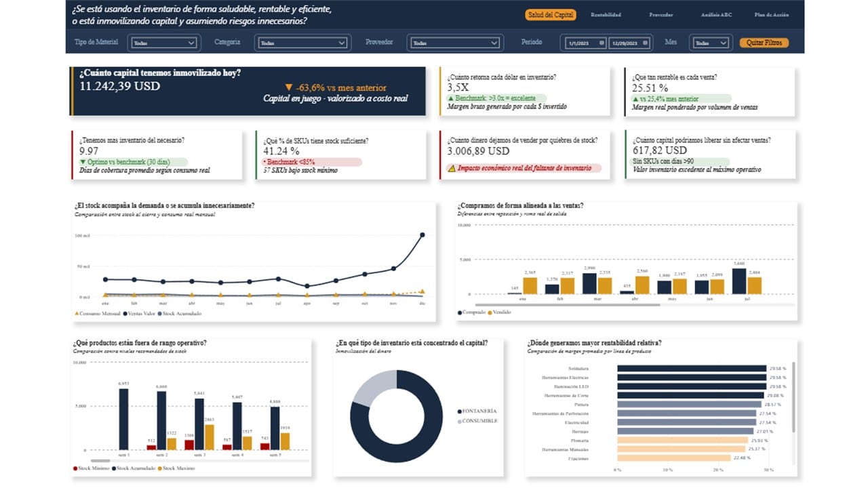The height and width of the screenshot is (488, 868).
Task: Open calendar picker for the end date
Action: click(x=646, y=43)
